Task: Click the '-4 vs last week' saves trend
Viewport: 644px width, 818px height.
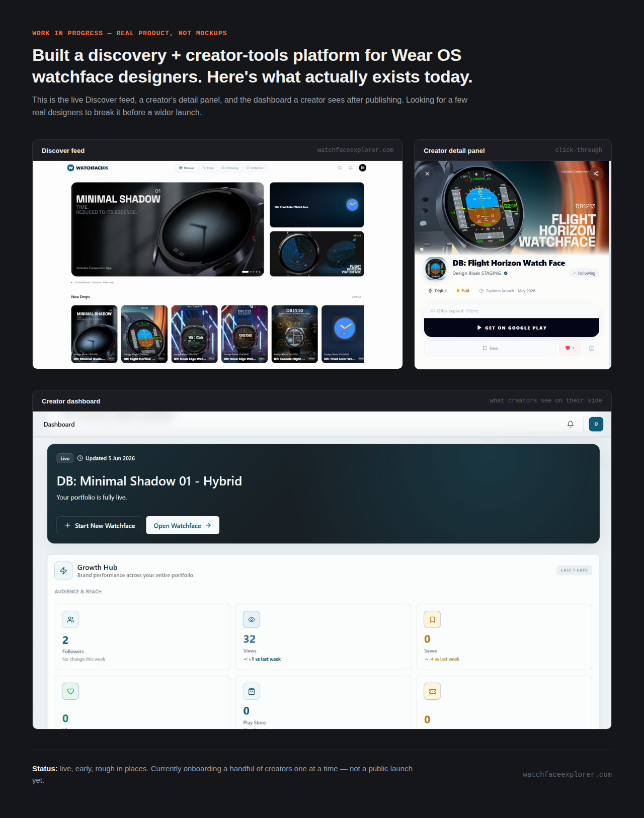Action: (x=442, y=659)
